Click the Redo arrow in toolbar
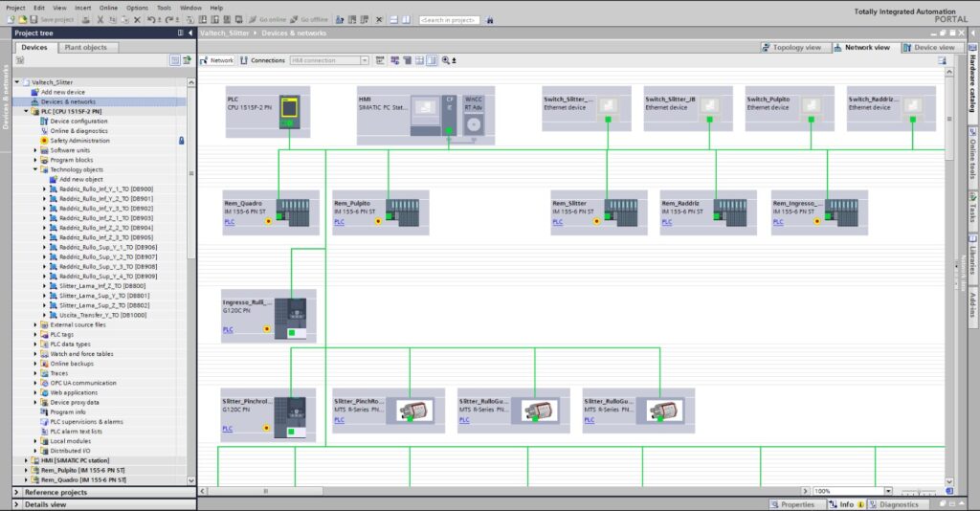 pyautogui.click(x=170, y=20)
